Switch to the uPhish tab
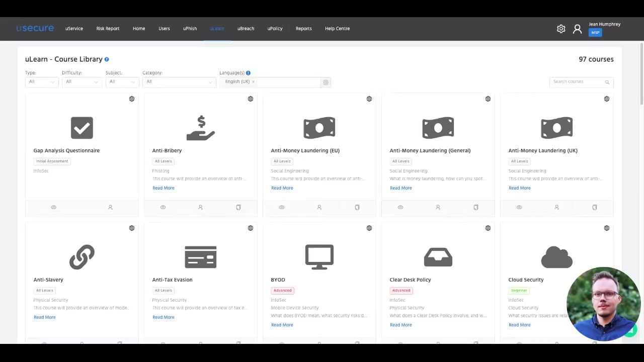 190,29
